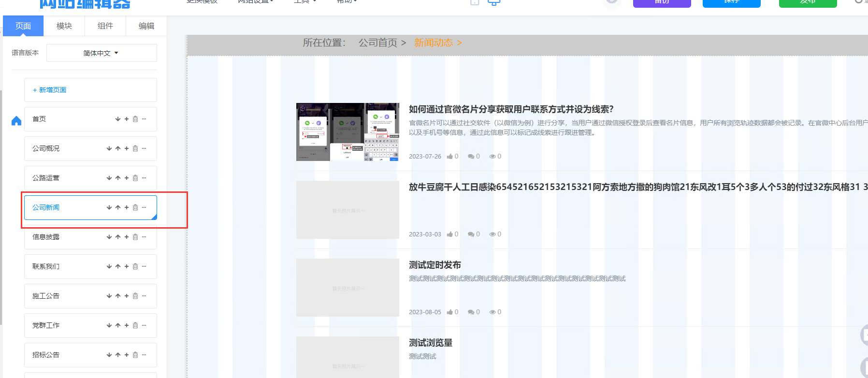Move 公路运营 page down

tap(109, 178)
